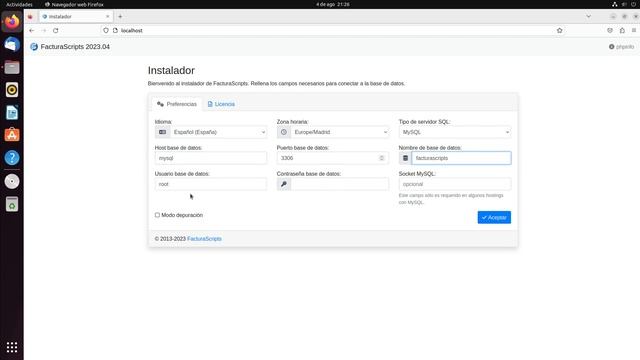This screenshot has height=360, width=640.
Task: Focus the Host base de datos field
Action: [x=211, y=158]
